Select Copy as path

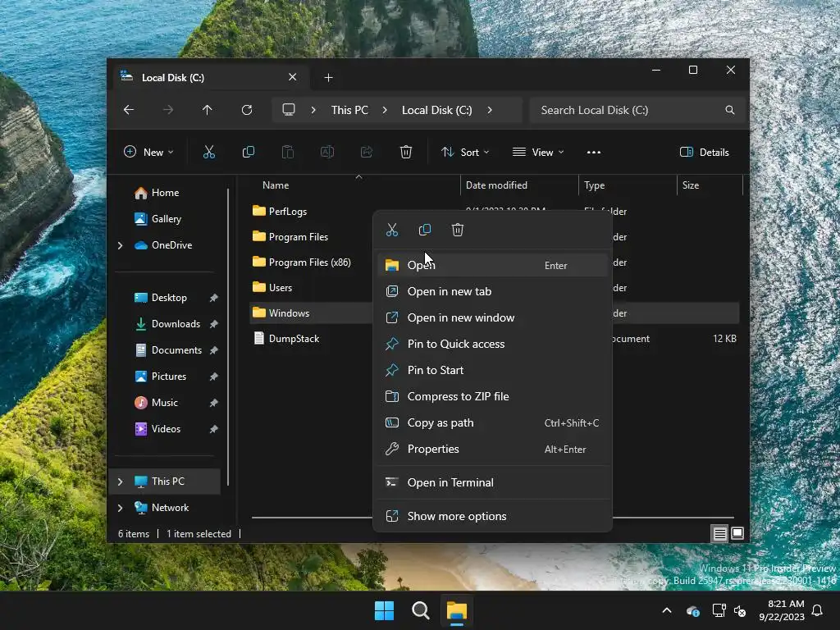point(492,422)
